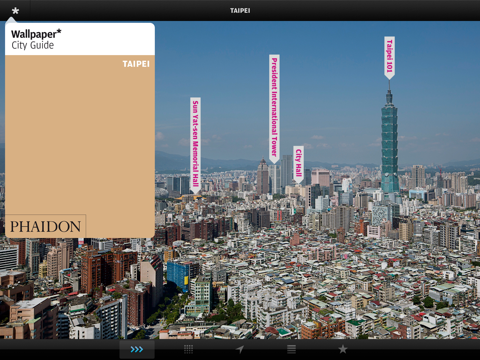The width and height of the screenshot is (480, 360).
Task: Click the PHAIDON logo on the cover
Action: (46, 226)
